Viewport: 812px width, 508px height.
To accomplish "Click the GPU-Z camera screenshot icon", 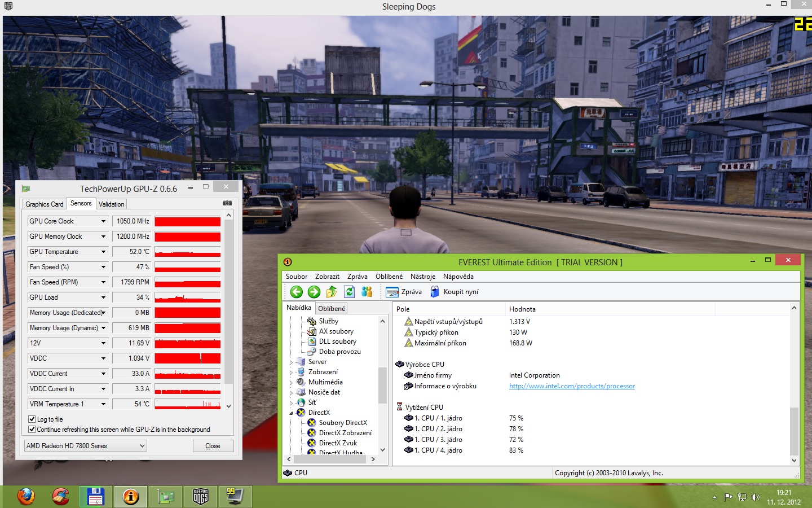I will click(227, 203).
